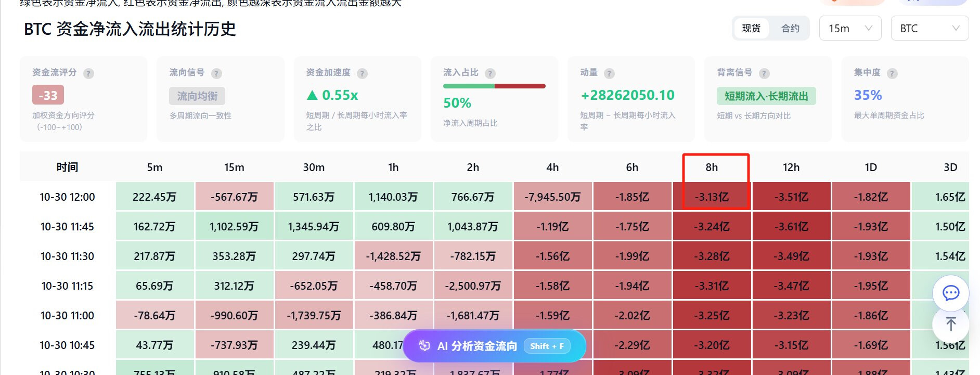Switch to the 合约 contract toggle
This screenshot has height=375, width=980.
tap(790, 28)
